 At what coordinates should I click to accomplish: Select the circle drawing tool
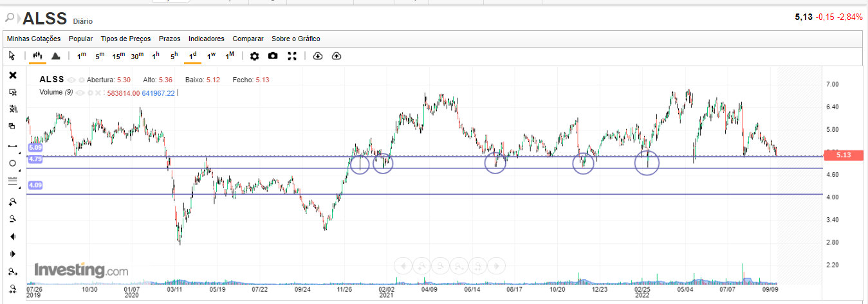tap(12, 163)
